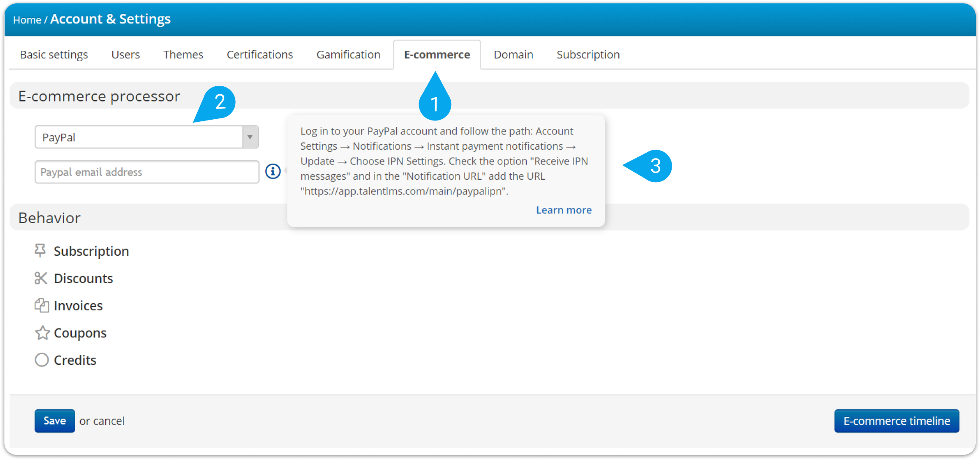The height and width of the screenshot is (460, 980).
Task: Open the Basic settings tab
Action: coord(54,55)
